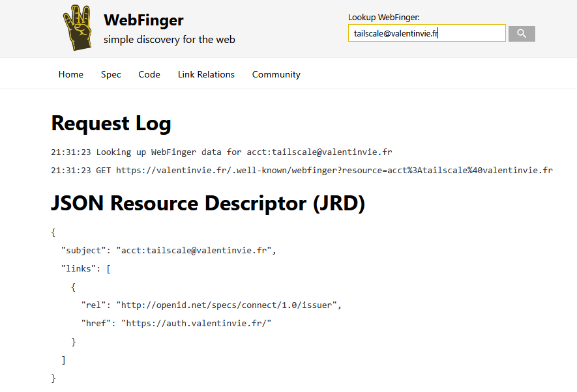Click the openid.net issuer rel URL
577x392 pixels.
226,305
